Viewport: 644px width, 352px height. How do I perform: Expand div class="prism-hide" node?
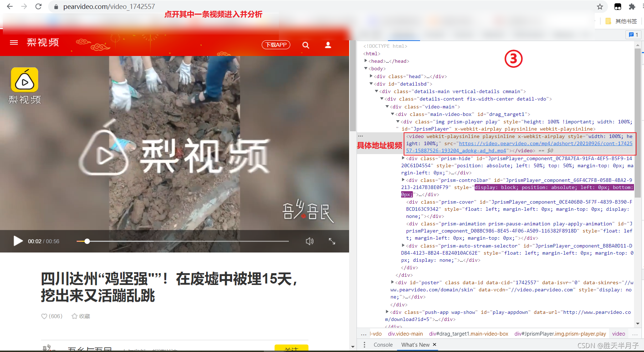click(x=403, y=158)
